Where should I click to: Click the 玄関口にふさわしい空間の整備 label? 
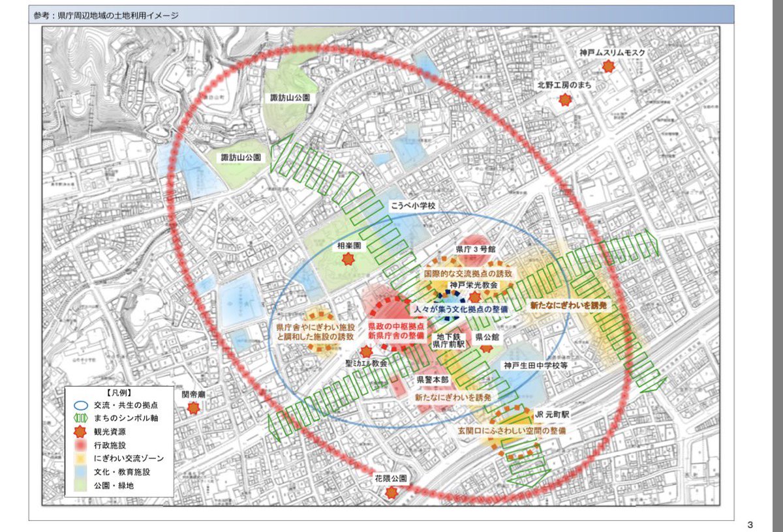pyautogui.click(x=511, y=430)
